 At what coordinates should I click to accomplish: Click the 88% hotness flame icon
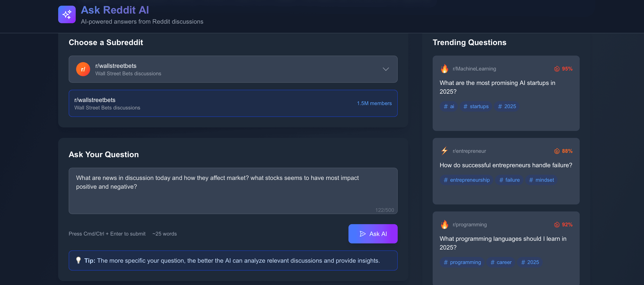pos(556,151)
